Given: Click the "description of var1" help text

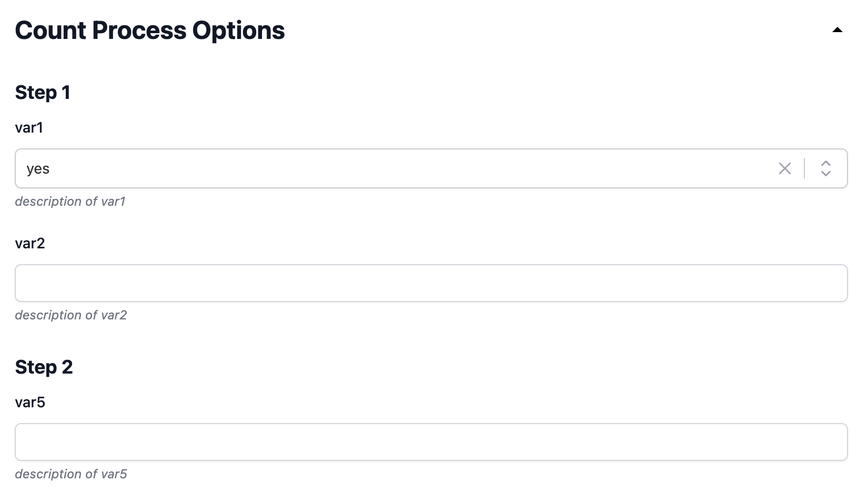Looking at the screenshot, I should [x=70, y=202].
